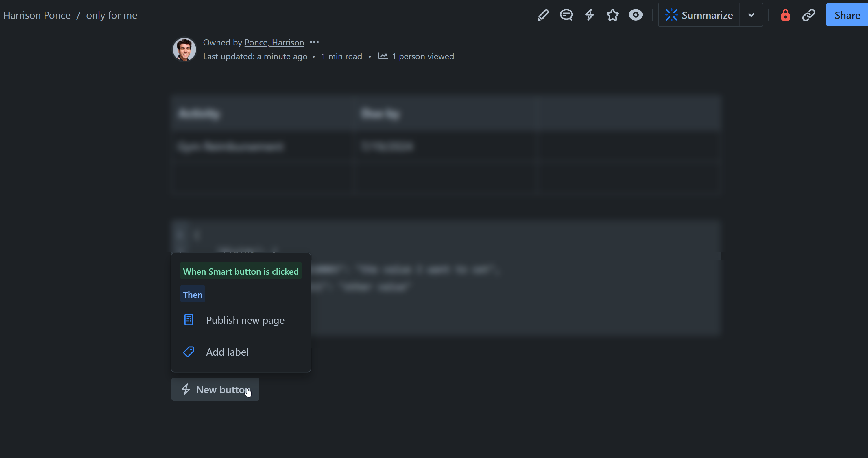
Task: Click the Summarize sparkle icon
Action: click(671, 15)
